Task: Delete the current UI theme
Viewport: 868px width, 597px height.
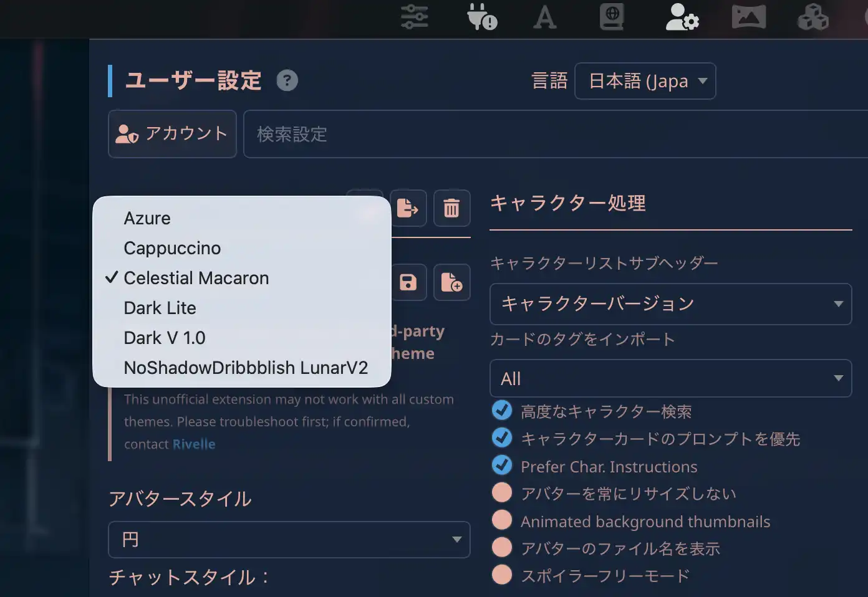Action: click(x=451, y=208)
